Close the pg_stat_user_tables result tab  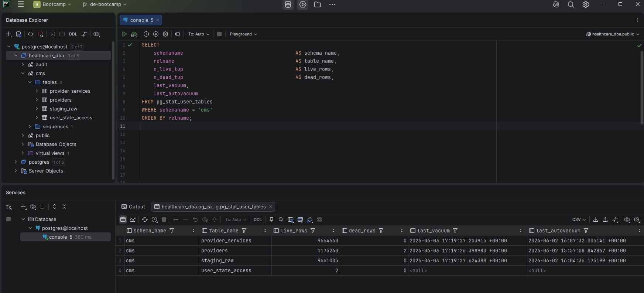click(271, 207)
